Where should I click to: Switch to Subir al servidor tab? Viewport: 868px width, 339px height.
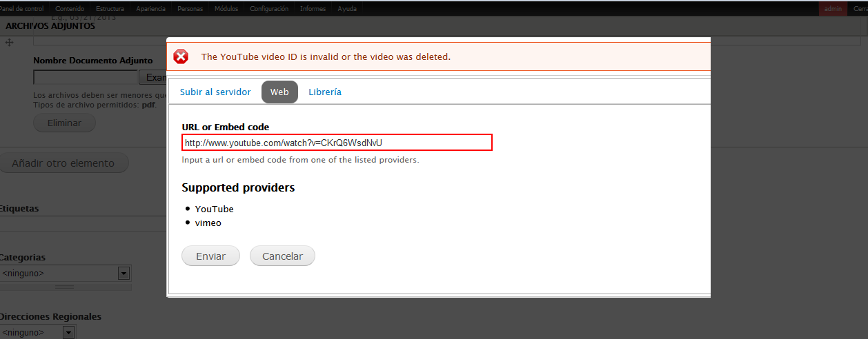(x=215, y=92)
